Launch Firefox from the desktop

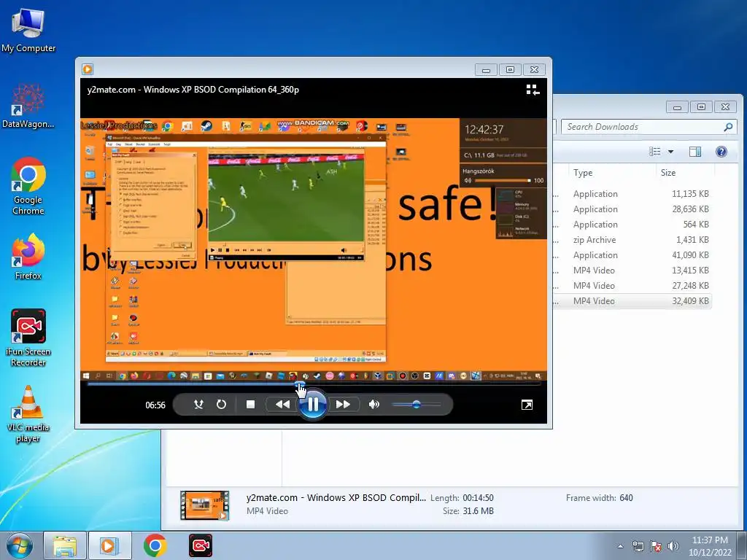click(x=28, y=257)
